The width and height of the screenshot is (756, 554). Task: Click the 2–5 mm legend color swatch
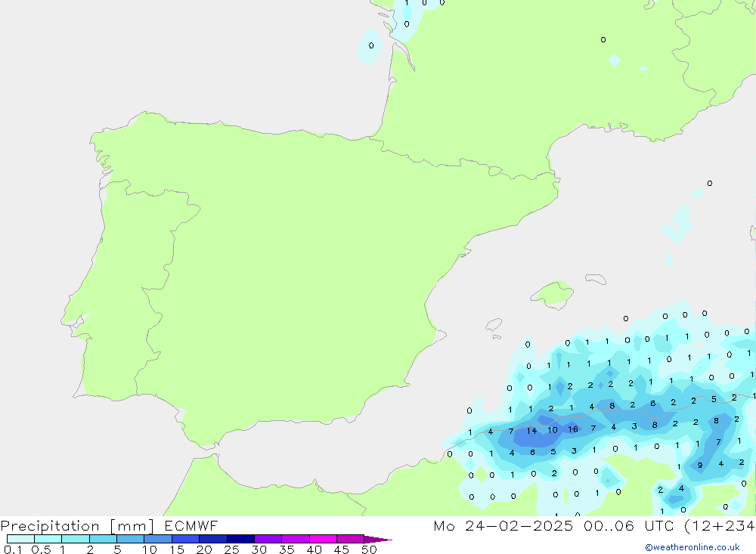click(103, 539)
